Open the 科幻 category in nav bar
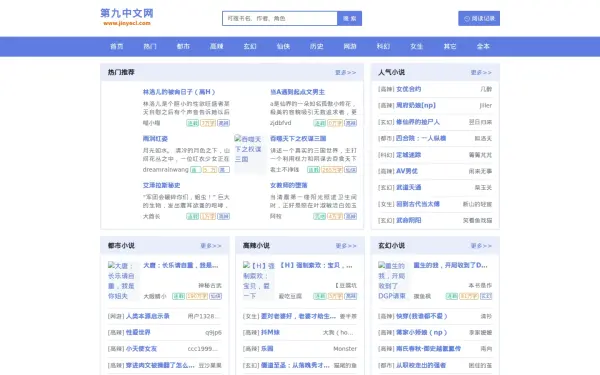The image size is (600, 375). pyautogui.click(x=383, y=46)
